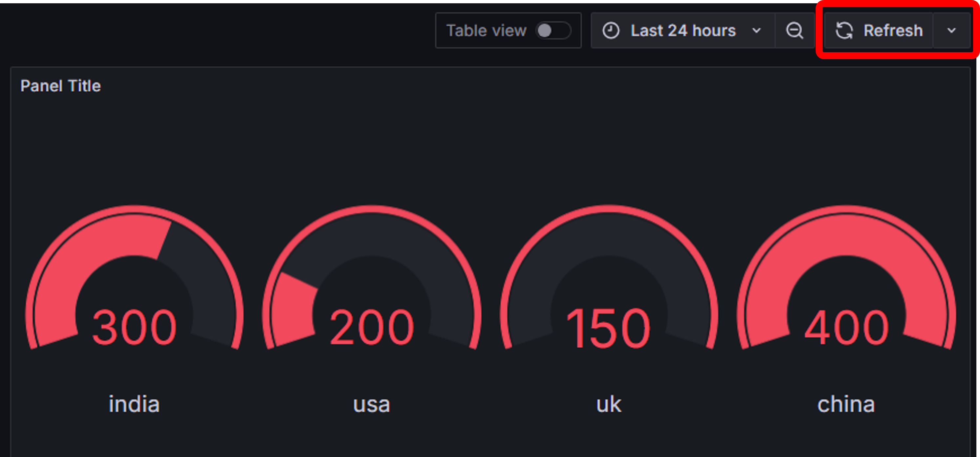
Task: Click the Refresh button
Action: pos(878,31)
